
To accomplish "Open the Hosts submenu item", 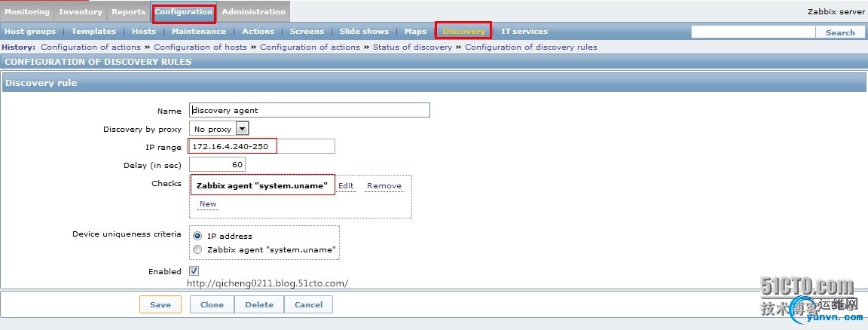I will click(x=144, y=32).
